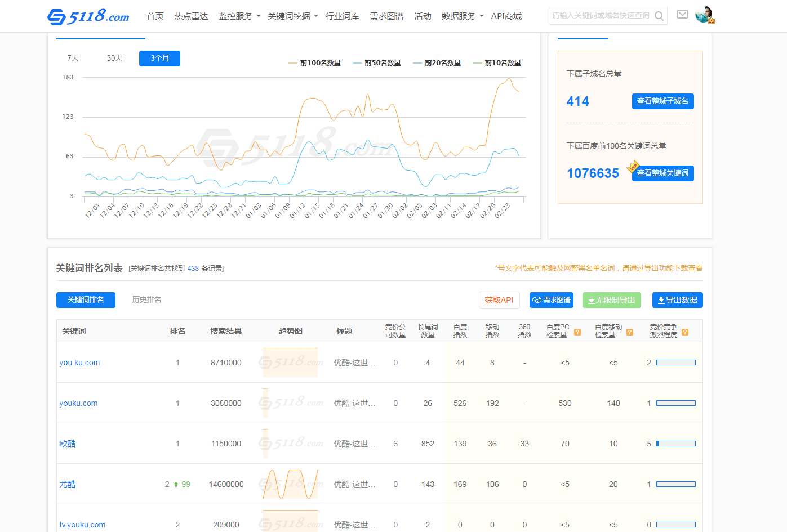
Task: Click the VIP badge on 查看整域关键词
Action: 633,167
